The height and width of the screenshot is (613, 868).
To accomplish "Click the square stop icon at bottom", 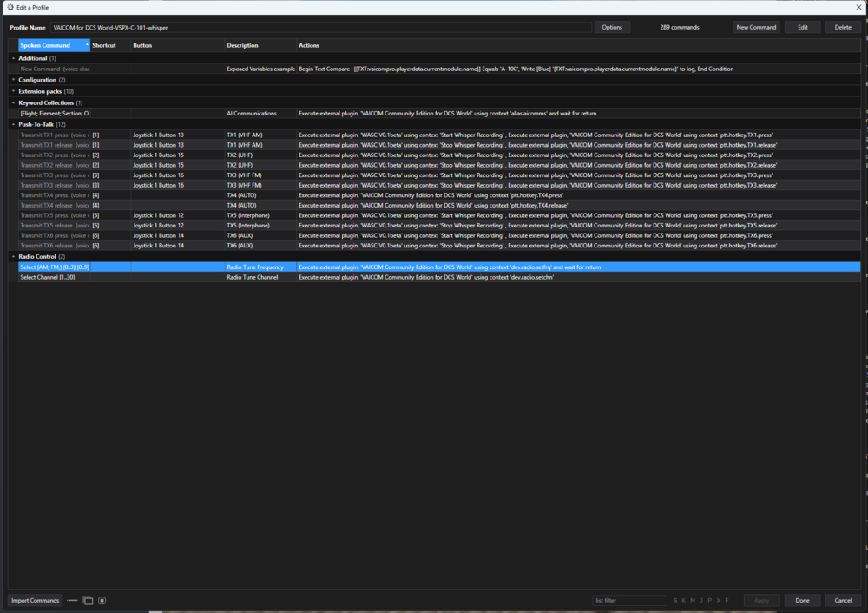I will (x=102, y=600).
